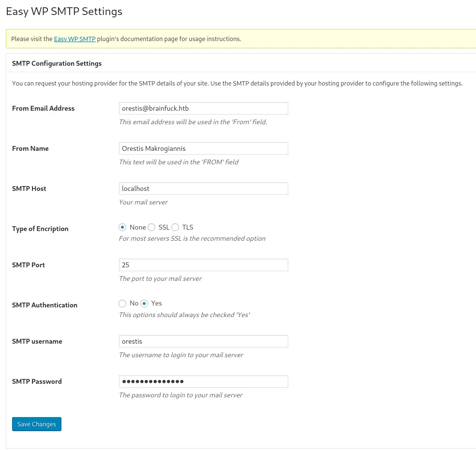Select SSL as the encryption type

[x=151, y=227]
